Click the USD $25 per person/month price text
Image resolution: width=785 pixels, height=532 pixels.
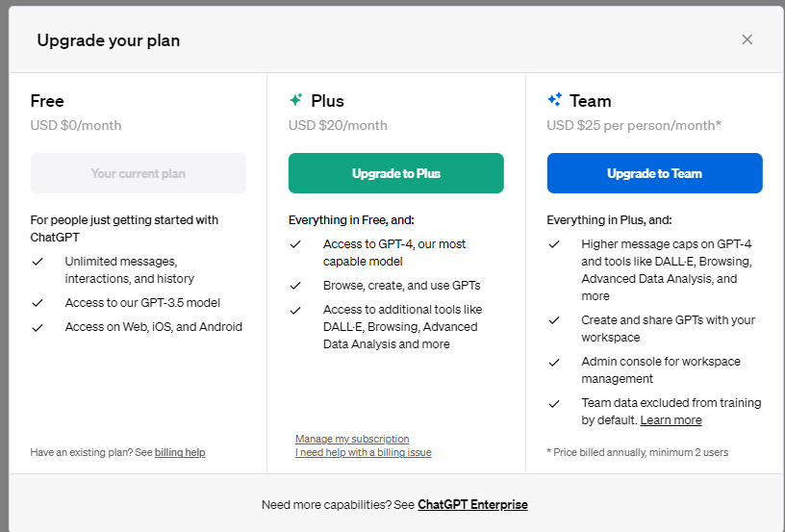pos(634,125)
